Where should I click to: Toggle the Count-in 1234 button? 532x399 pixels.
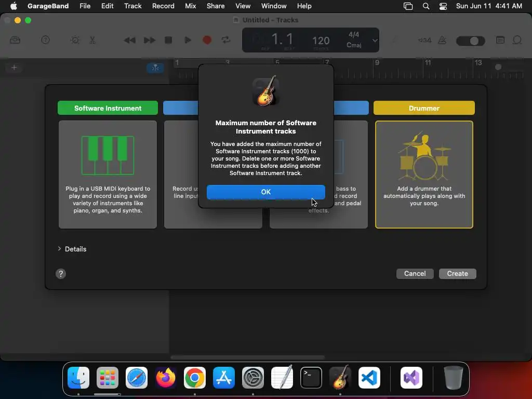[x=425, y=41]
